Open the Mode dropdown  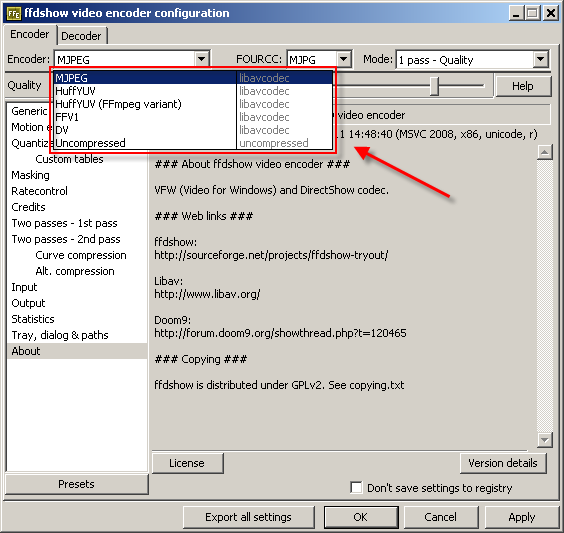pos(540,59)
